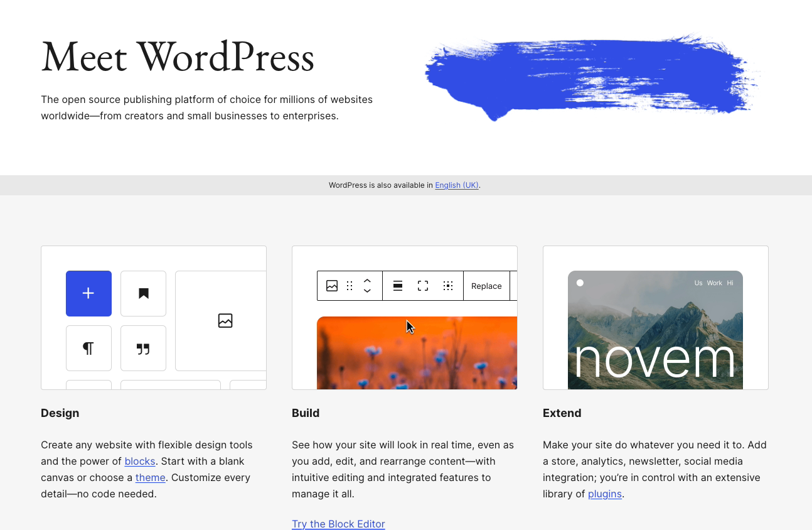Screen dimensions: 812x530
Task: Click the 'WordPress is also available in' text
Action: click(381, 185)
